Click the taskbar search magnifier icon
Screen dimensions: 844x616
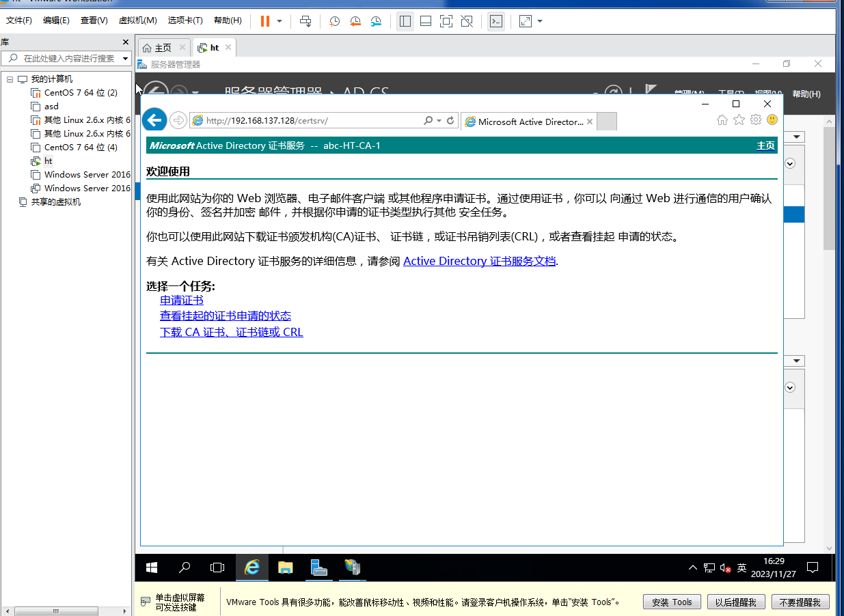(x=185, y=568)
